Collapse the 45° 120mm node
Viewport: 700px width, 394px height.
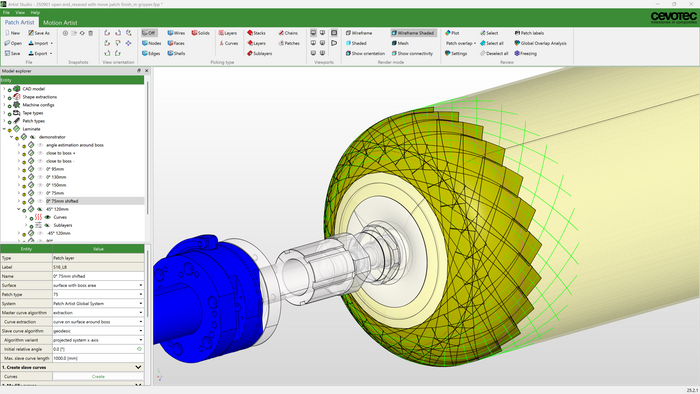[19, 209]
